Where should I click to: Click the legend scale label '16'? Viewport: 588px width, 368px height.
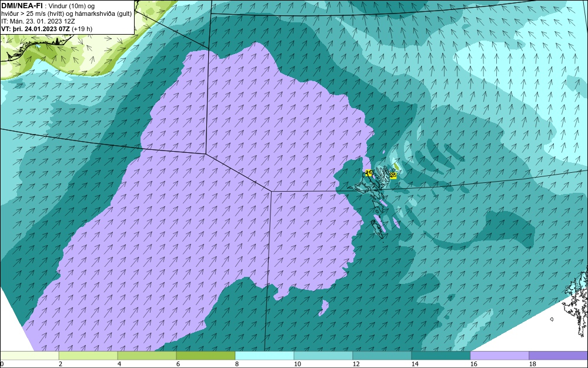click(x=473, y=364)
